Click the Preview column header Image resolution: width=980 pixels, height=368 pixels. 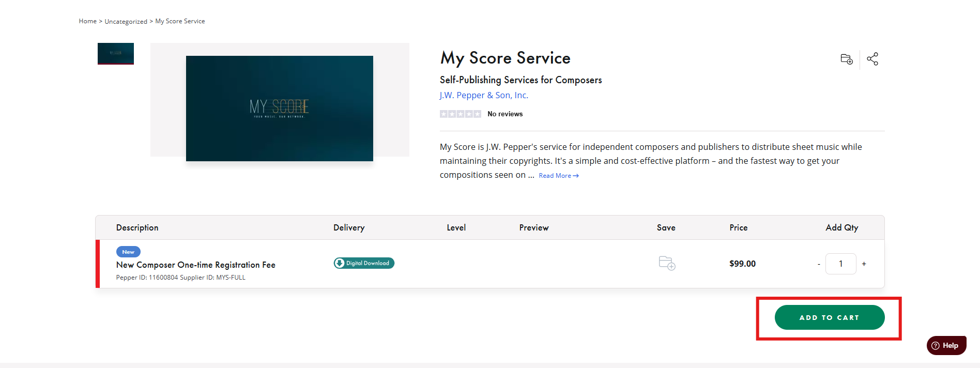534,227
